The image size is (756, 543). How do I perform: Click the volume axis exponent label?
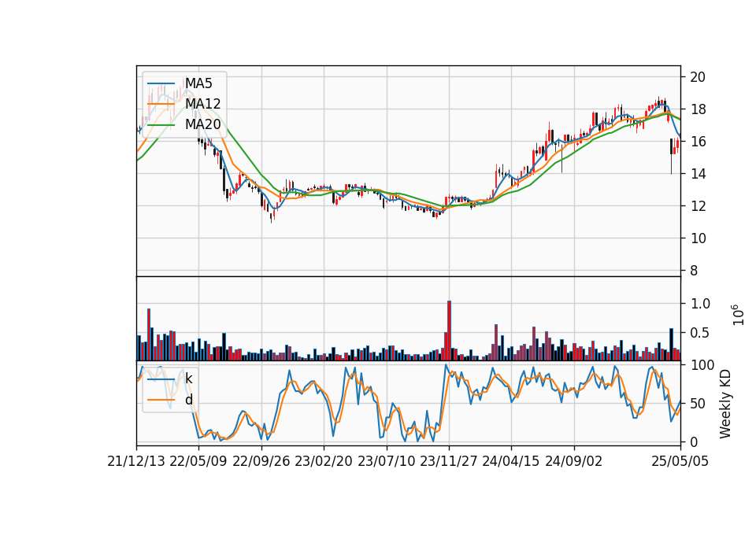tap(738, 315)
